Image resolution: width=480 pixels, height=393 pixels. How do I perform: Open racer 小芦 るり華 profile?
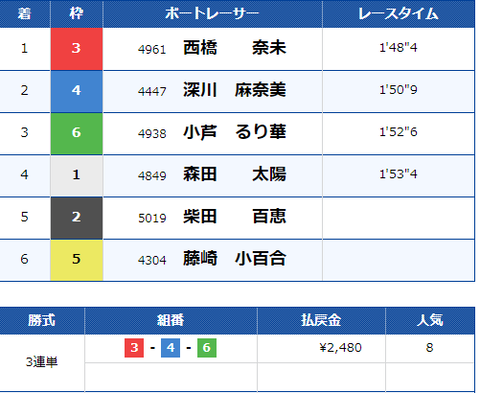coord(235,132)
